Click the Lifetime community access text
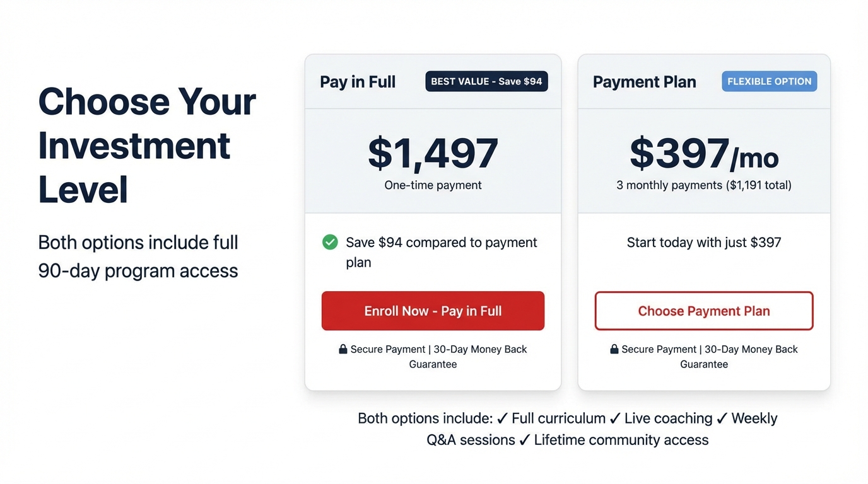 point(621,440)
